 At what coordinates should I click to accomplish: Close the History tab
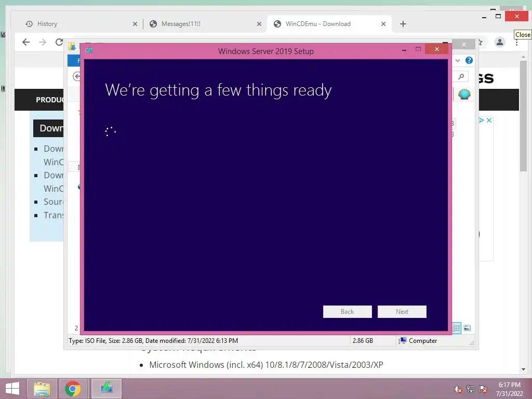tap(135, 24)
